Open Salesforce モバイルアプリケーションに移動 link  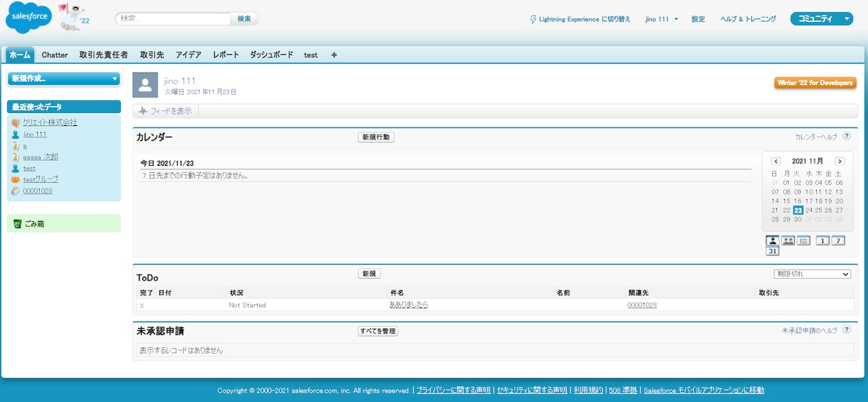704,390
